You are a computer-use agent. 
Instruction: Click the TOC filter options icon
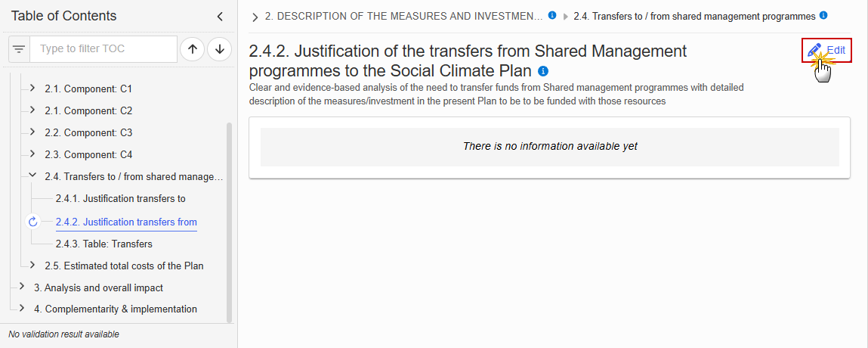point(20,49)
